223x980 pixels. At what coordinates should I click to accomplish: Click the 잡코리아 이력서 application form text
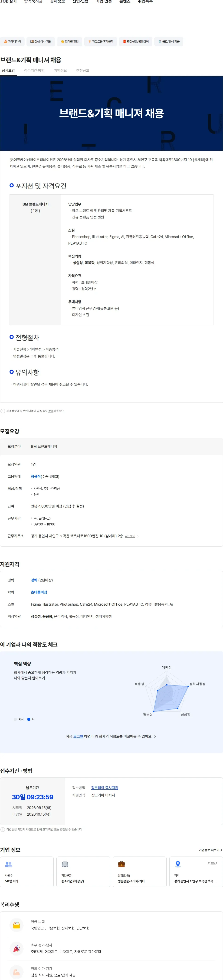click(x=103, y=795)
